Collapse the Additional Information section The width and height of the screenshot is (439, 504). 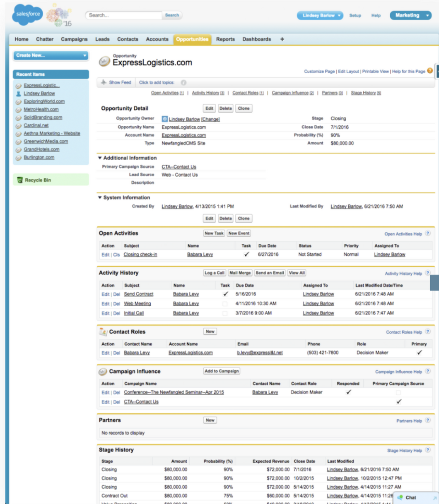click(x=100, y=158)
